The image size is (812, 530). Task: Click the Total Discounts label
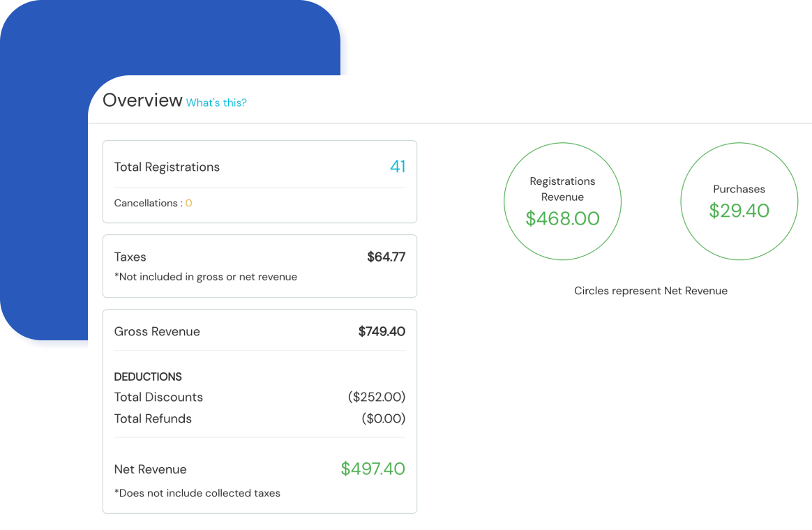pyautogui.click(x=158, y=397)
